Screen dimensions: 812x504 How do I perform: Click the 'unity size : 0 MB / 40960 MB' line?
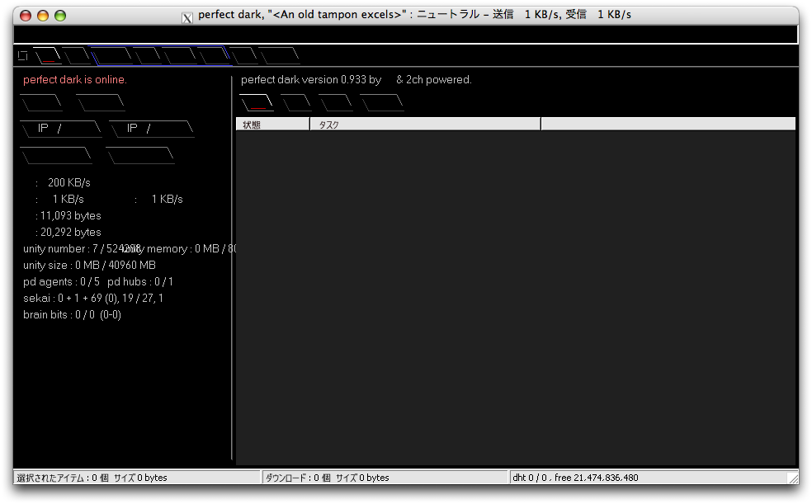coord(90,266)
